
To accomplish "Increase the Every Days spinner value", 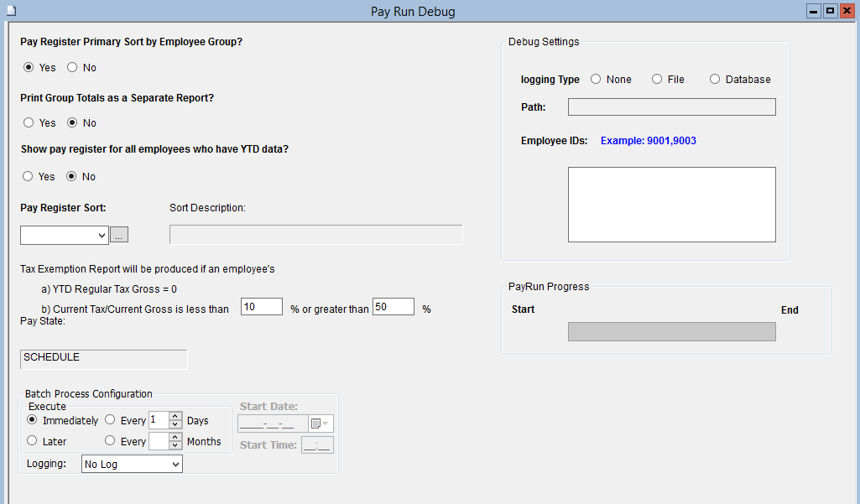I will tap(175, 416).
